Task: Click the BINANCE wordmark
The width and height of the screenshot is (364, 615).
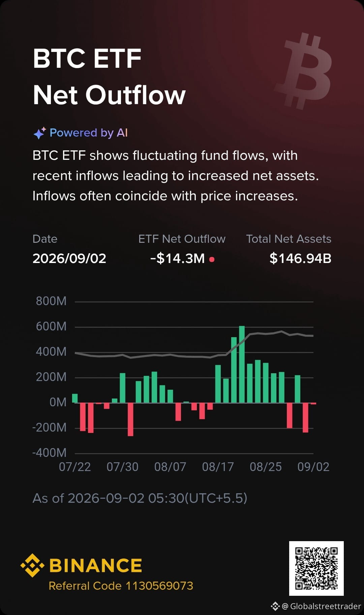Action: click(x=96, y=565)
